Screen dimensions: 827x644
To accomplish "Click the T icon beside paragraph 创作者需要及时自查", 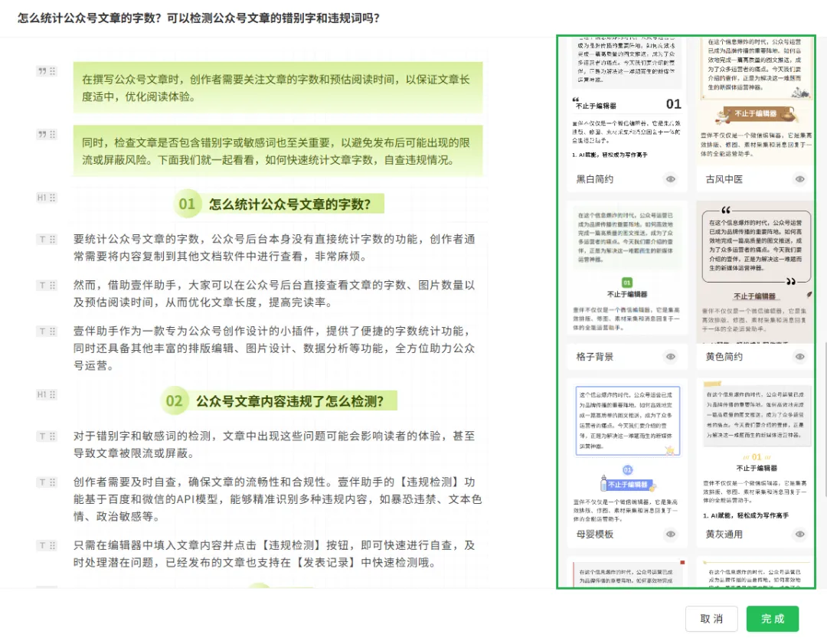I will click(42, 482).
